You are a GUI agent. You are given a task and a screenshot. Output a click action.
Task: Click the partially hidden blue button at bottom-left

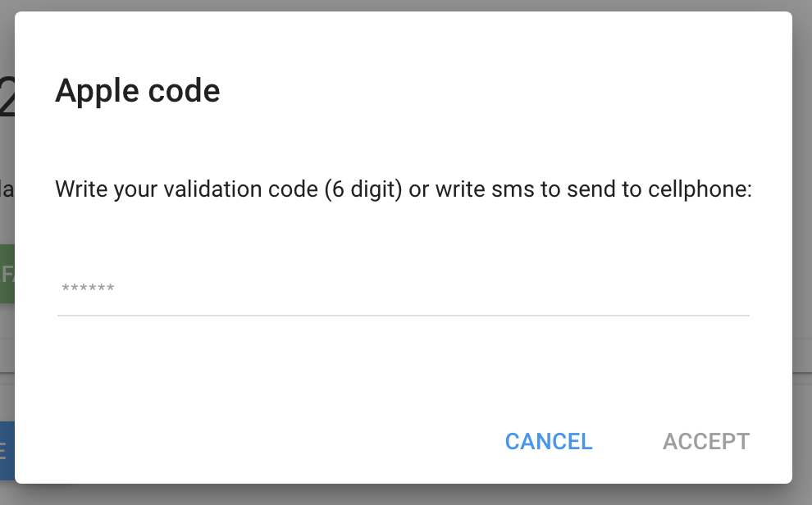pyautogui.click(x=7, y=451)
